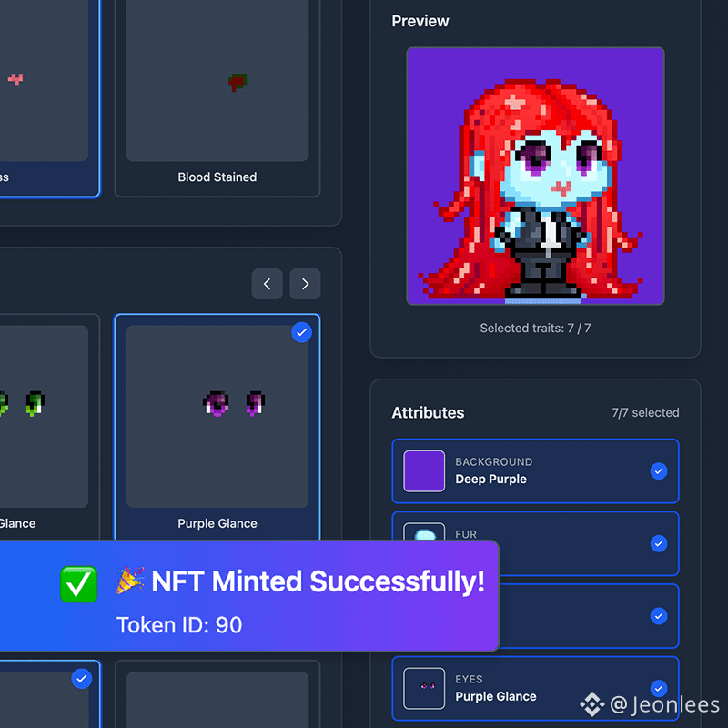Select the Purple Glance eyes card

(217, 427)
